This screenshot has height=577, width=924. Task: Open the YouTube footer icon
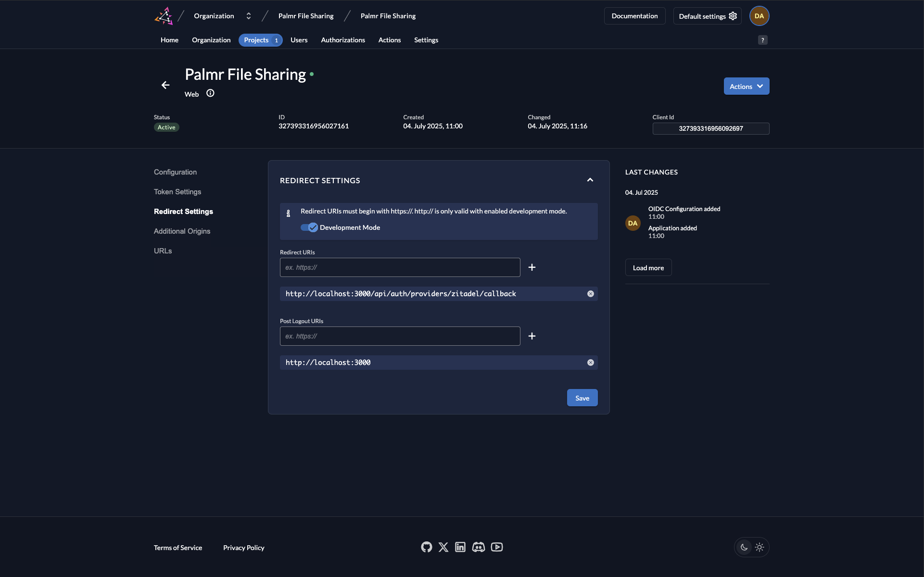click(x=497, y=547)
